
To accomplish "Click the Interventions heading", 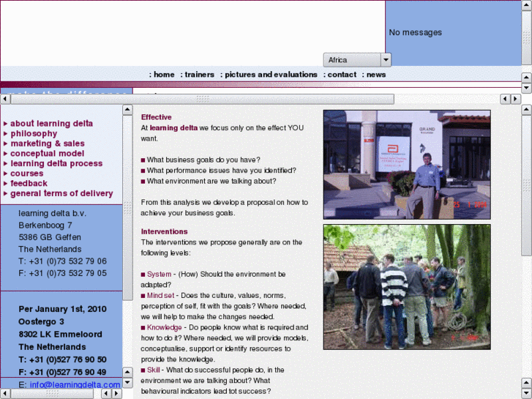I will (x=164, y=231).
